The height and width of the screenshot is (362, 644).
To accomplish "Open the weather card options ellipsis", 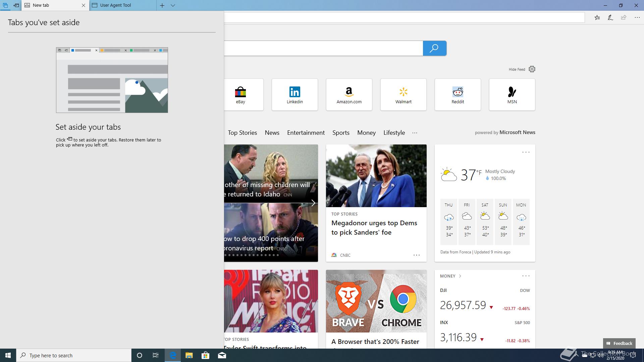I will pyautogui.click(x=526, y=152).
